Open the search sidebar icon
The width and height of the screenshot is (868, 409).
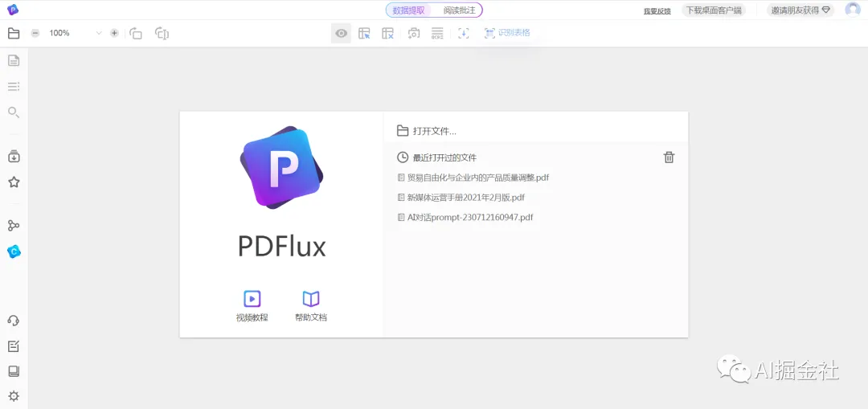tap(14, 112)
